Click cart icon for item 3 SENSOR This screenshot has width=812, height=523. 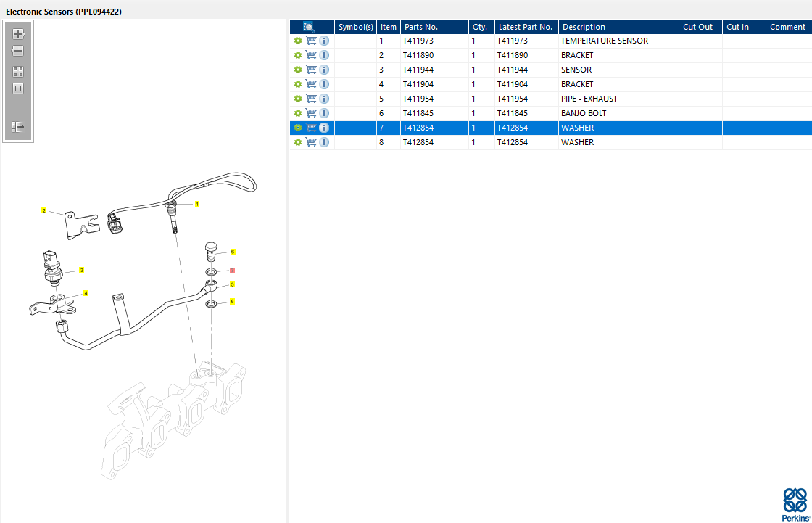(311, 70)
